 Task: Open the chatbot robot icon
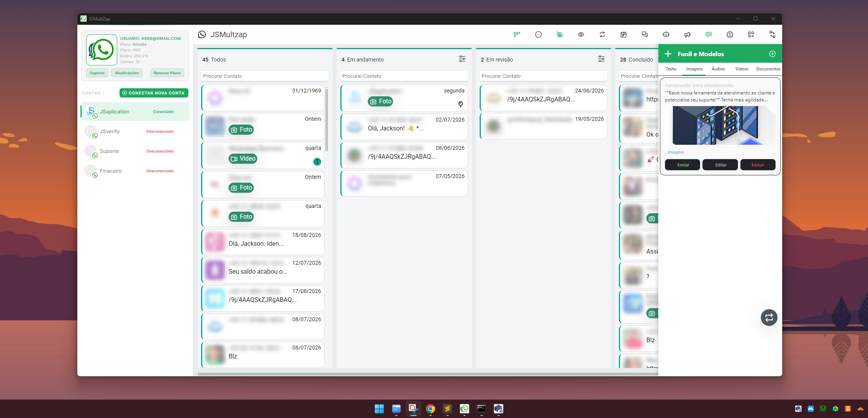[x=666, y=34]
